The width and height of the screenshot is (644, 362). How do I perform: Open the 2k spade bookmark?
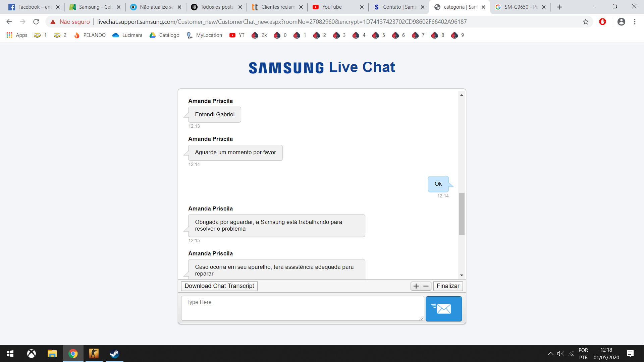[x=259, y=35]
